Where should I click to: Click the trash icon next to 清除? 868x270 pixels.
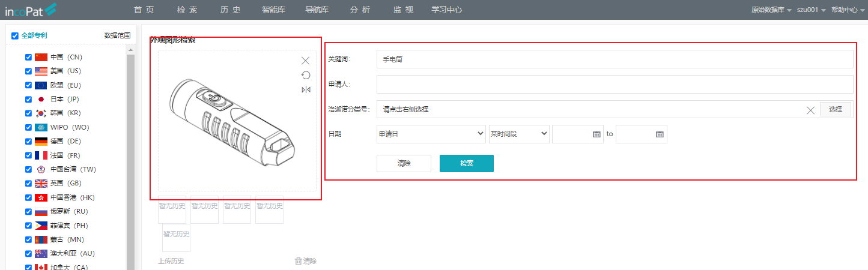(298, 261)
